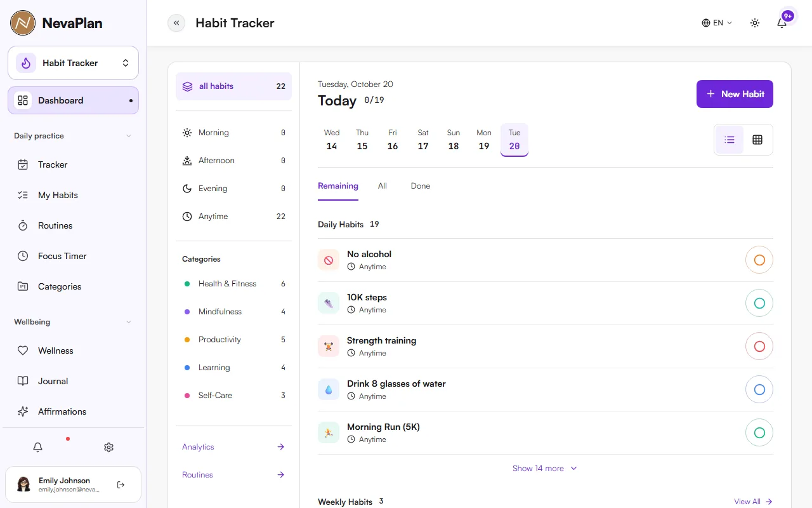Select the all habits filter
812x508 pixels.
coord(233,86)
